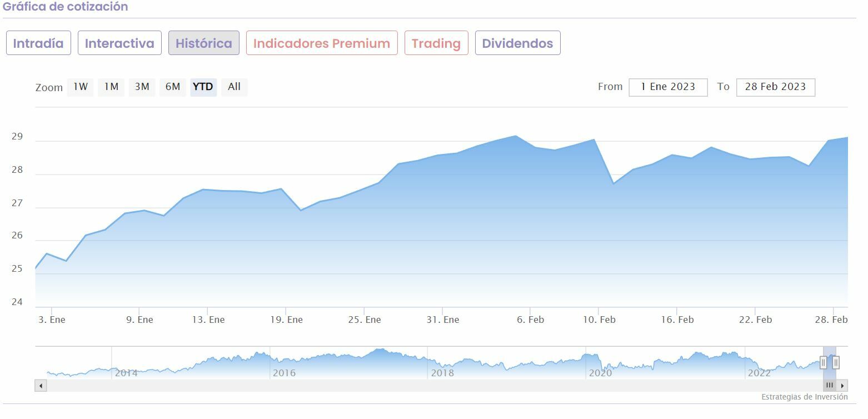This screenshot has width=868, height=419.
Task: Click the left navigator range handle
Action: pyautogui.click(x=824, y=363)
